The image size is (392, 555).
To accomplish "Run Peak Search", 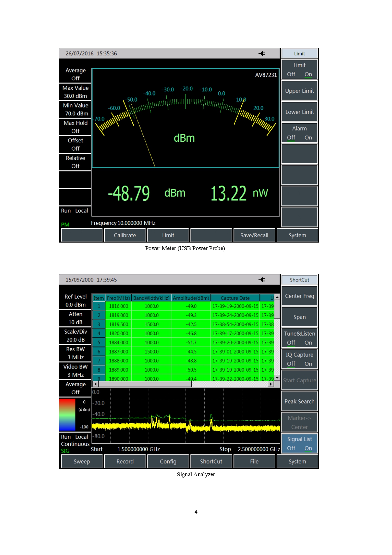I will (299, 401).
